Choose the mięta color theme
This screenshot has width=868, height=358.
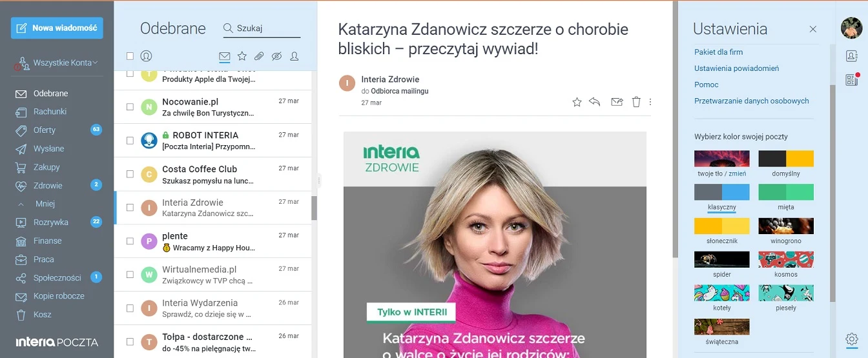786,192
